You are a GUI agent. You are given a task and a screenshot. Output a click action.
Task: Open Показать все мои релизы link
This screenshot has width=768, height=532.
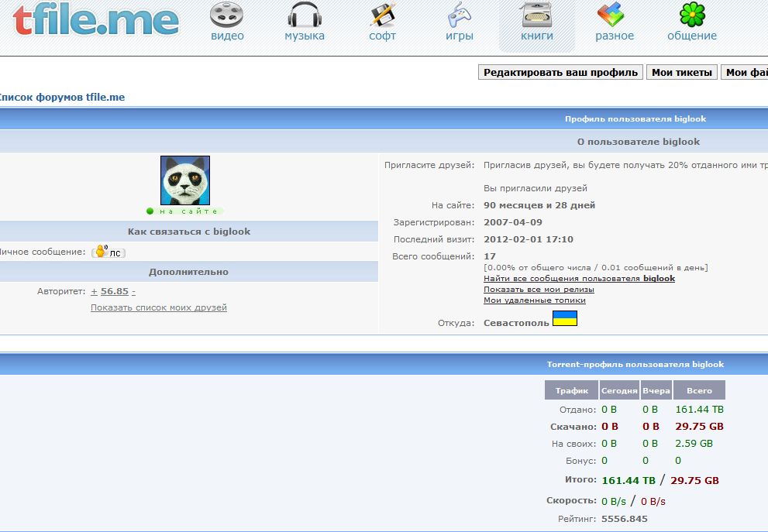[x=539, y=289]
